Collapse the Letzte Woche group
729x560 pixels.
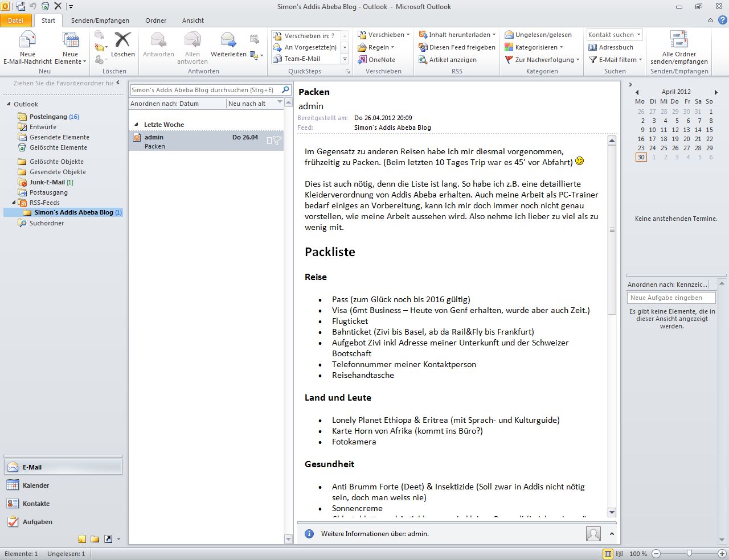click(x=136, y=125)
